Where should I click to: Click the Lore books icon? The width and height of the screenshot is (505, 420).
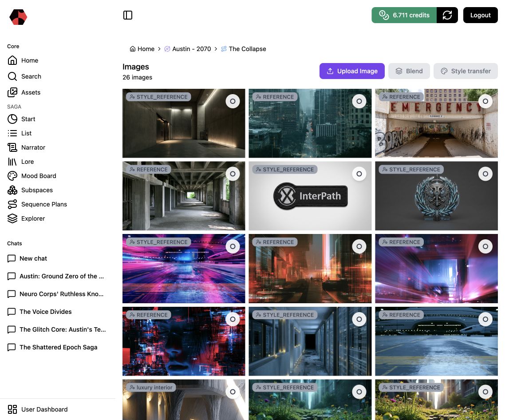(x=12, y=162)
